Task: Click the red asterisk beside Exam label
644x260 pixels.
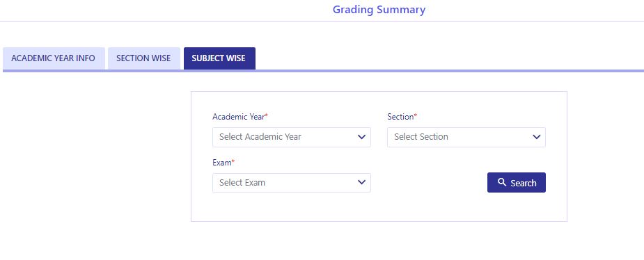Action: (x=233, y=163)
